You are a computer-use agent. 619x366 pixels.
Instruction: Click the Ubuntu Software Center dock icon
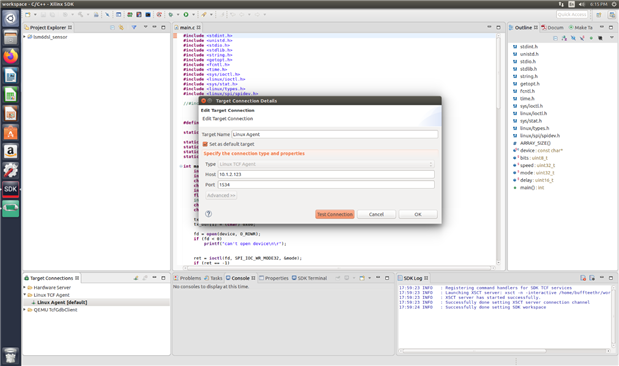tap(11, 133)
